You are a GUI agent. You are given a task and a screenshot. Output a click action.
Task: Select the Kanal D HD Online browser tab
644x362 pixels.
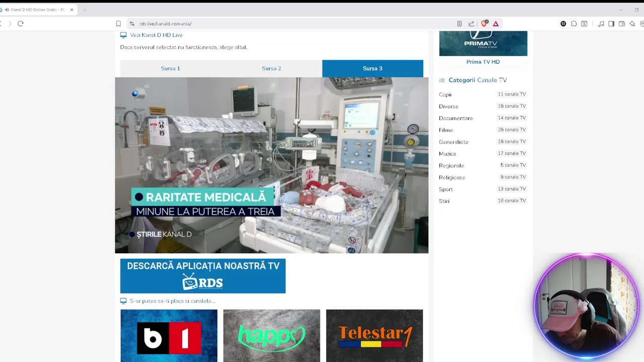pyautogui.click(x=38, y=10)
